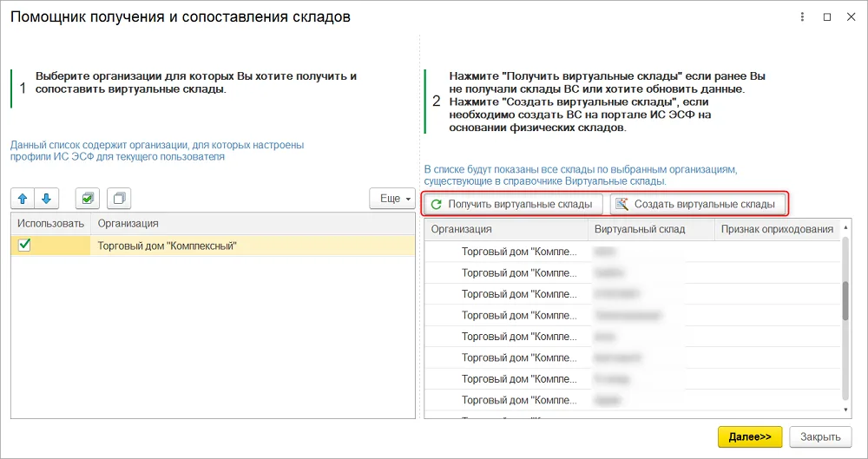868x459 pixels.
Task: Click the scroll up arrow of warehouses table
Action: [845, 227]
